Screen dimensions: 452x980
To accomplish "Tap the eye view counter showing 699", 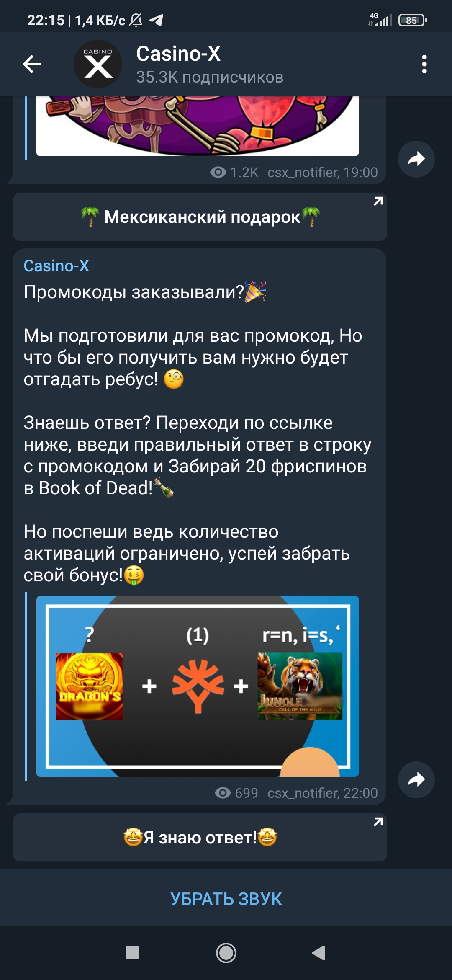I will 236,793.
